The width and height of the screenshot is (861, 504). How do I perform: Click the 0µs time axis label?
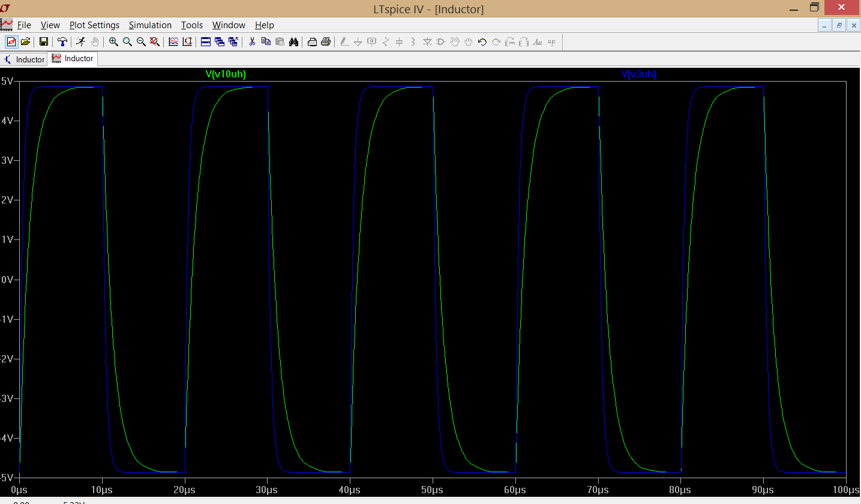[19, 490]
